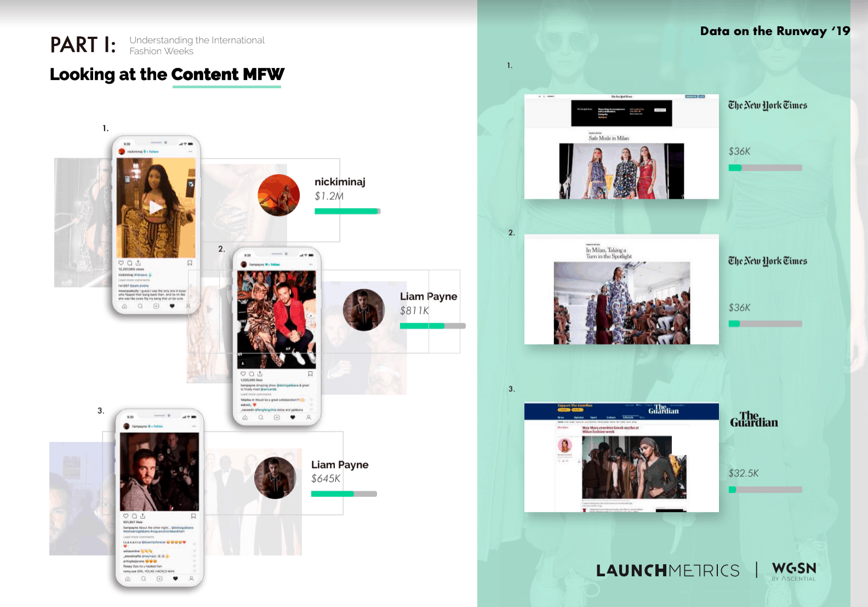Image resolution: width=868 pixels, height=607 pixels.
Task: Click Liam Payne's avatar beside $645K
Action: click(275, 478)
